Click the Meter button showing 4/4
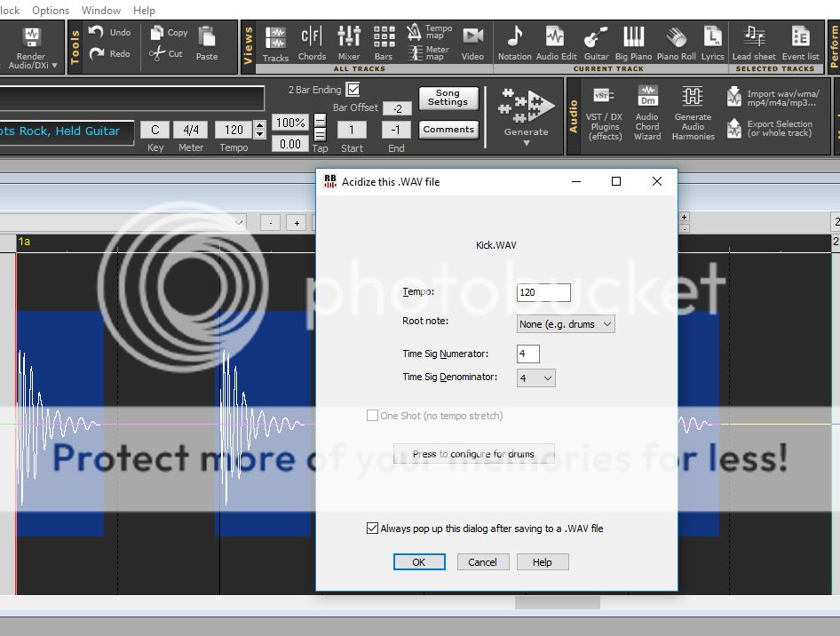 click(191, 130)
